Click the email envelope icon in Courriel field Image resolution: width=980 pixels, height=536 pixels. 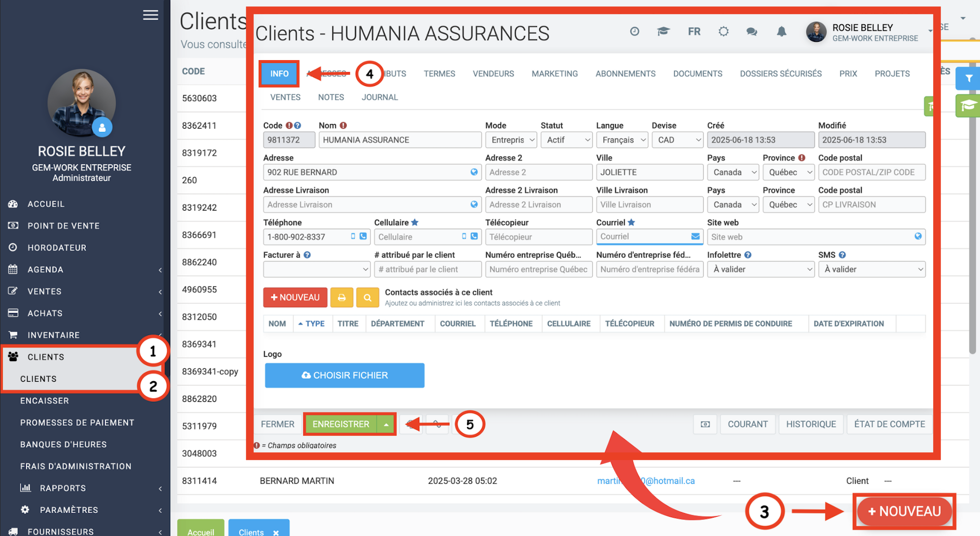pos(695,236)
